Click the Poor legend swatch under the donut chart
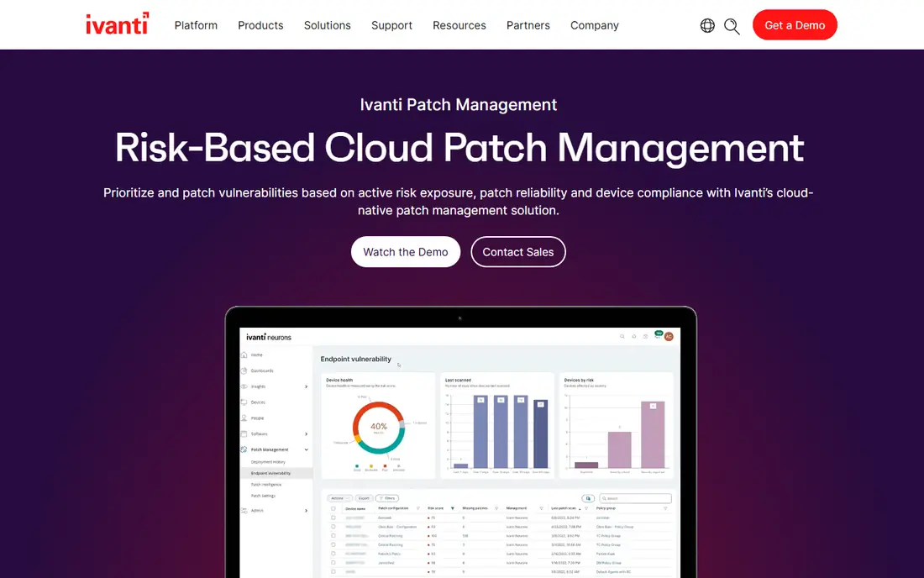This screenshot has height=578, width=924. (x=385, y=466)
